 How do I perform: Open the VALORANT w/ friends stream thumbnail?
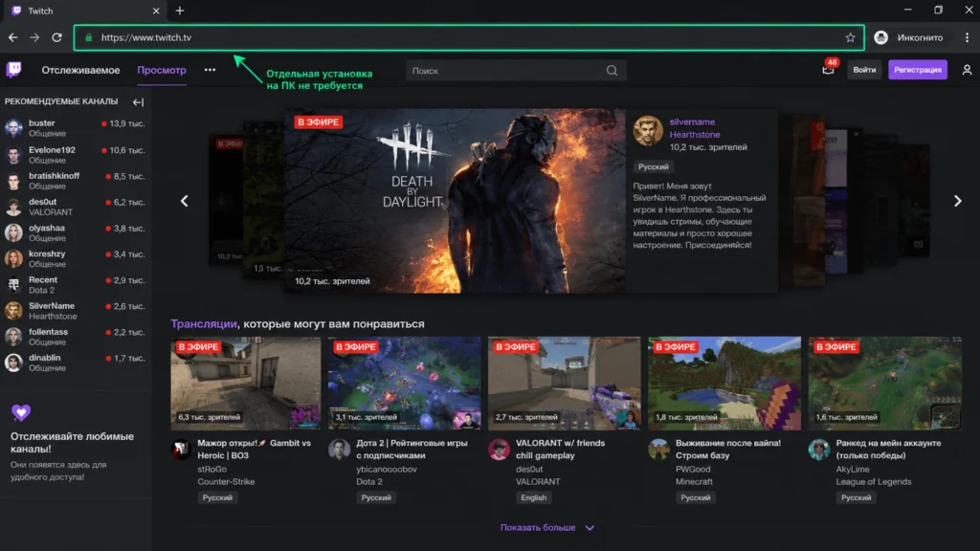pos(565,383)
